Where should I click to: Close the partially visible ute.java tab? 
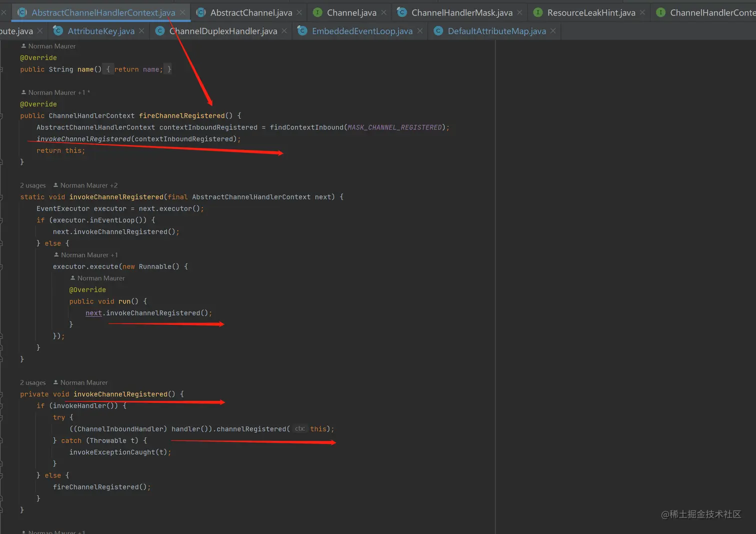click(40, 31)
